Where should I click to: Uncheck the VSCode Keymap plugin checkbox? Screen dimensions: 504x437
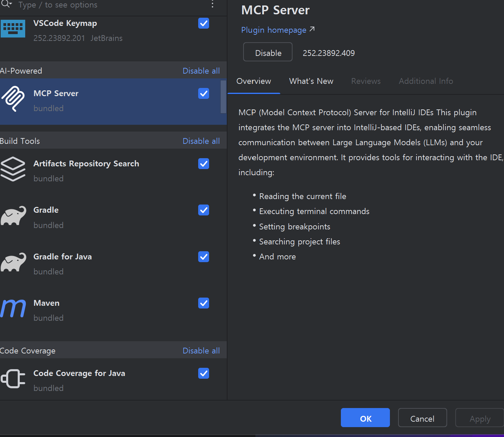[x=204, y=23]
